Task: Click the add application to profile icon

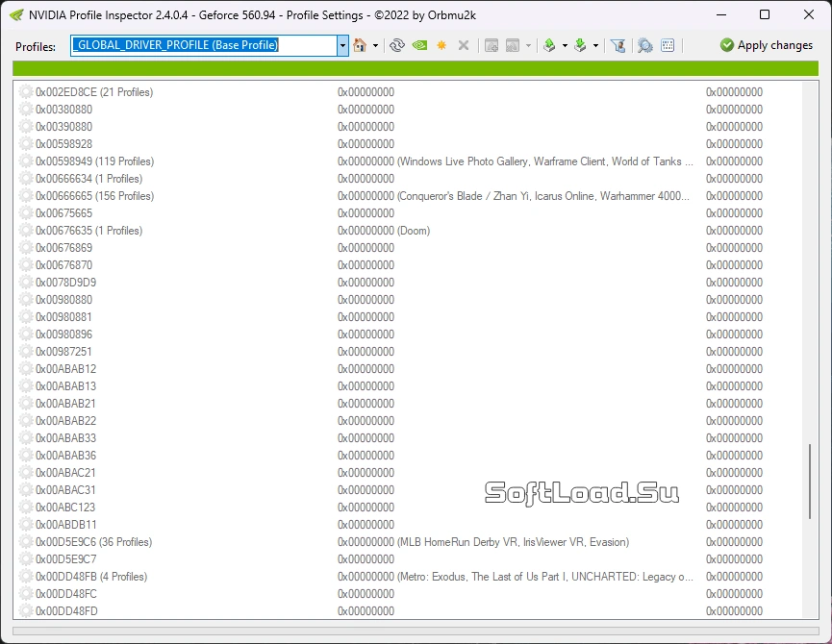Action: 492,45
